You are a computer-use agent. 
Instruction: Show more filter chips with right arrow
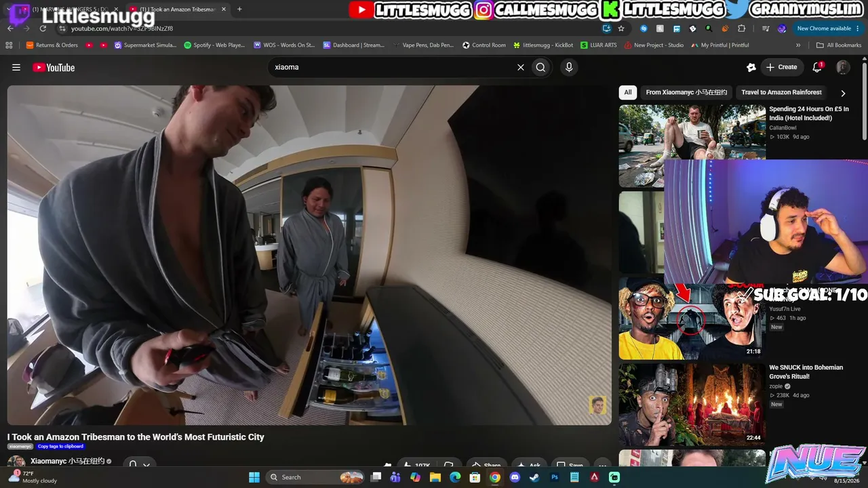pyautogui.click(x=843, y=93)
